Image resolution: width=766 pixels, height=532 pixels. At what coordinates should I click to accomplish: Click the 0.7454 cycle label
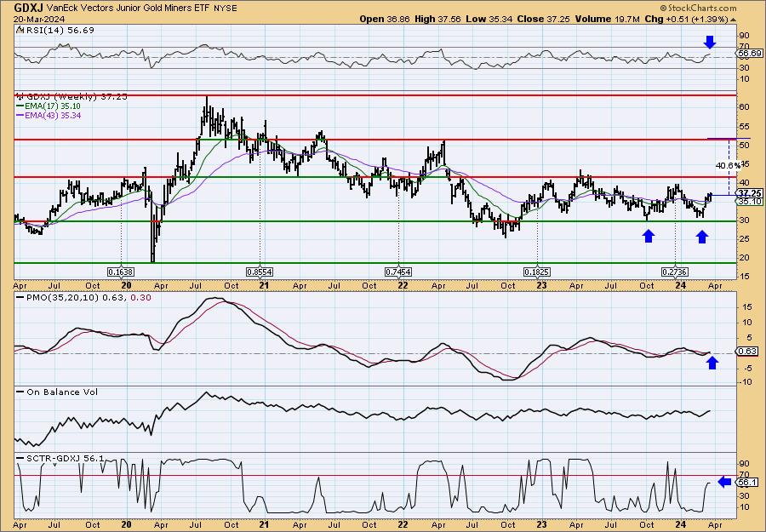coord(398,272)
